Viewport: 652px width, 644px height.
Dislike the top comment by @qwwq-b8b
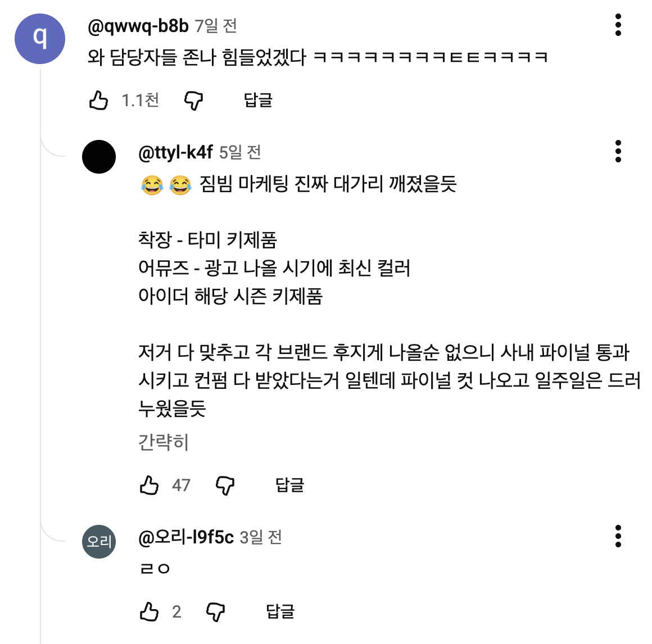(193, 101)
